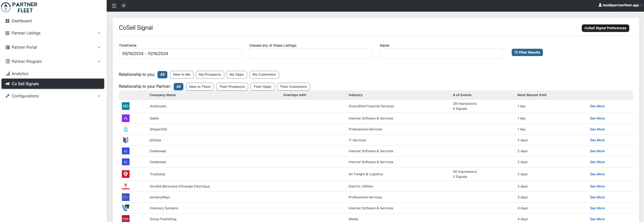Click the Most Recent Visit column header
Screen dimensions: 644x222
[x=532, y=95]
